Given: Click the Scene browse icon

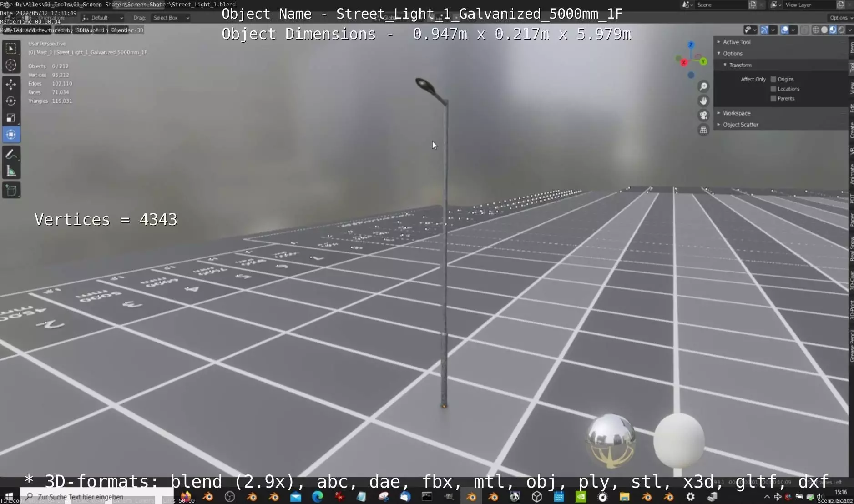Looking at the screenshot, I should [x=687, y=5].
